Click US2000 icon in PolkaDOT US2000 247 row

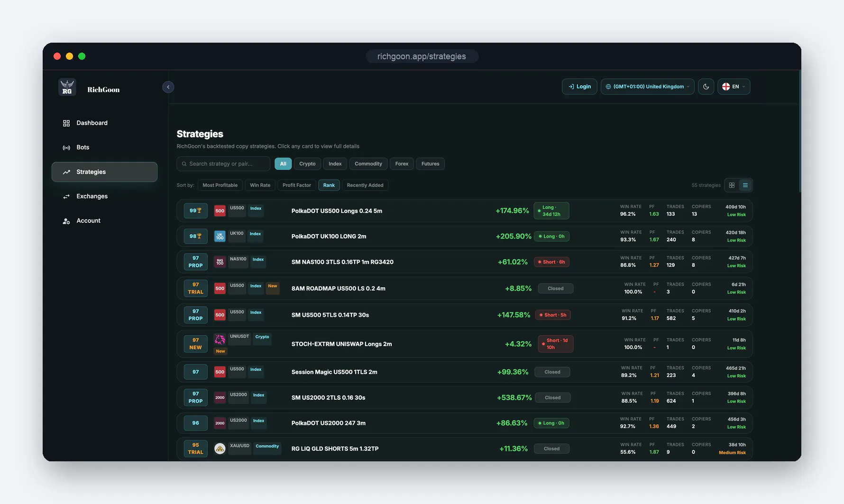point(220,423)
